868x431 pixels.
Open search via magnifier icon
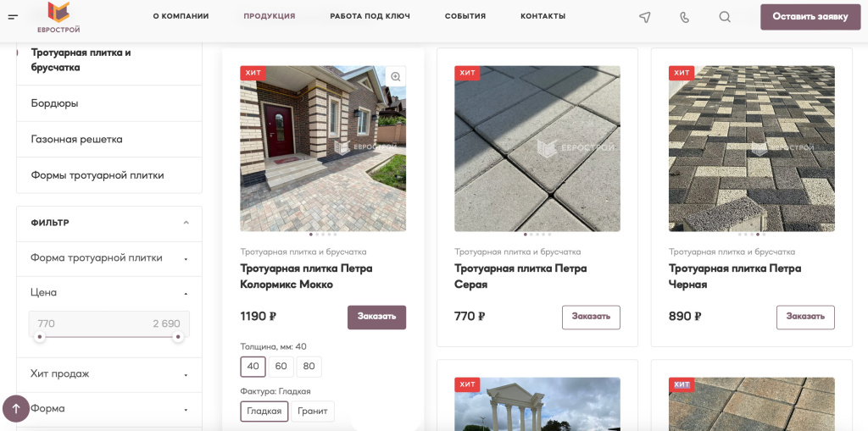tap(725, 17)
